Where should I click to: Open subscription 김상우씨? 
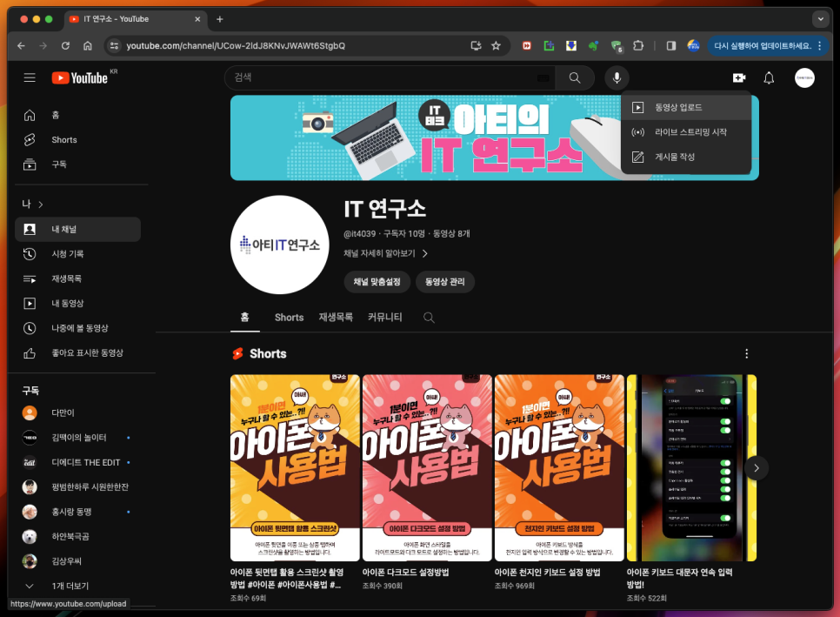point(78,561)
